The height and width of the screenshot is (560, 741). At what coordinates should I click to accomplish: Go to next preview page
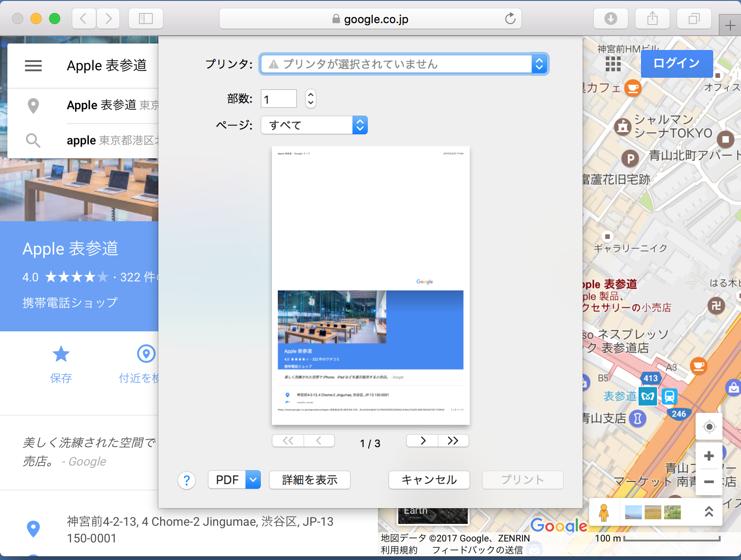[422, 441]
